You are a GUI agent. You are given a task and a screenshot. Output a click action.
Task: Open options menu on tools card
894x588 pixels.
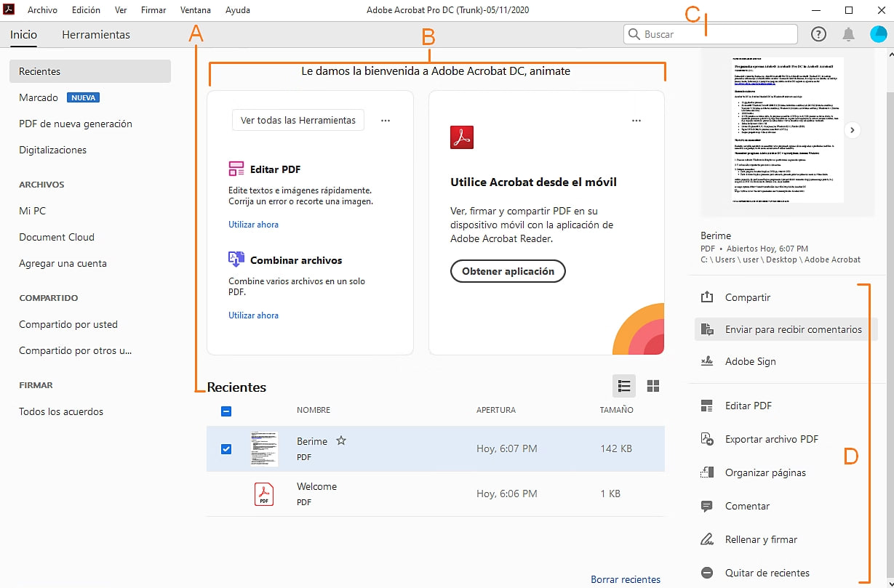pyautogui.click(x=386, y=121)
